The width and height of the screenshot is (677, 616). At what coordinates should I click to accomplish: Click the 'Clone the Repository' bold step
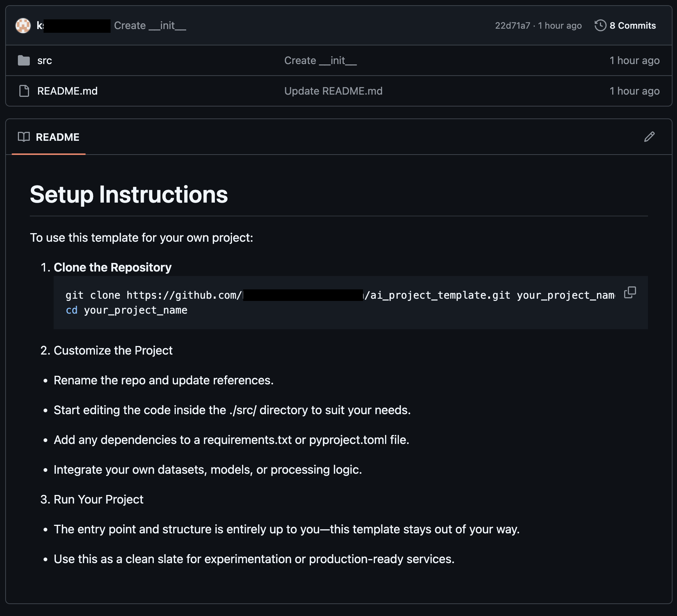[x=112, y=267]
